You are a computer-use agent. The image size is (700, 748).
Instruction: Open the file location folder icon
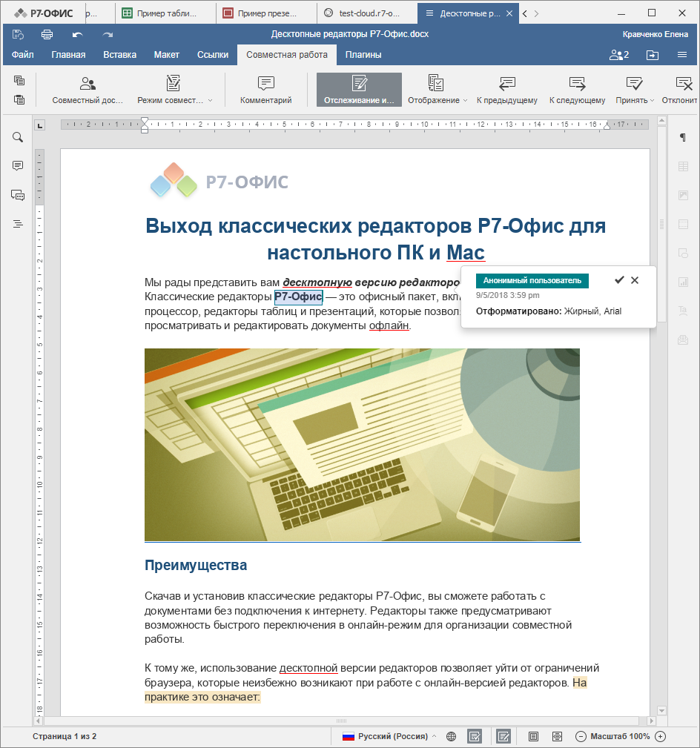coord(653,55)
